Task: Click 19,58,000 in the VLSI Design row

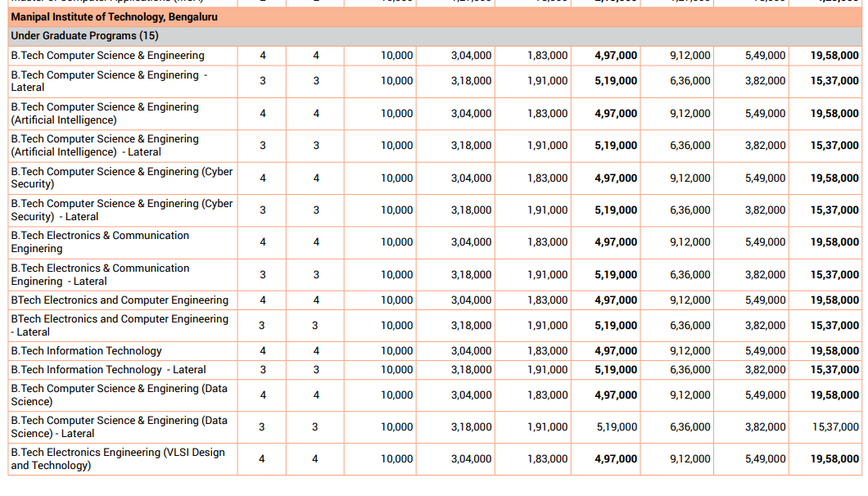Action: click(834, 459)
